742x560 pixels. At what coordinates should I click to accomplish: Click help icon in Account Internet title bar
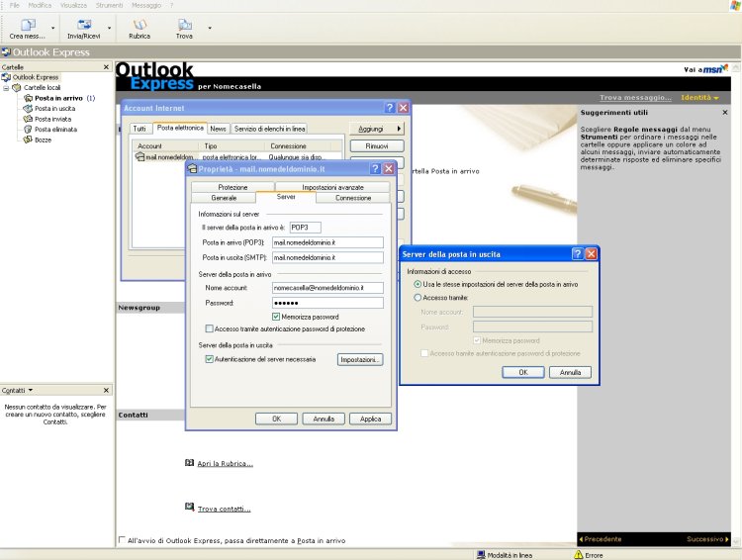click(389, 108)
